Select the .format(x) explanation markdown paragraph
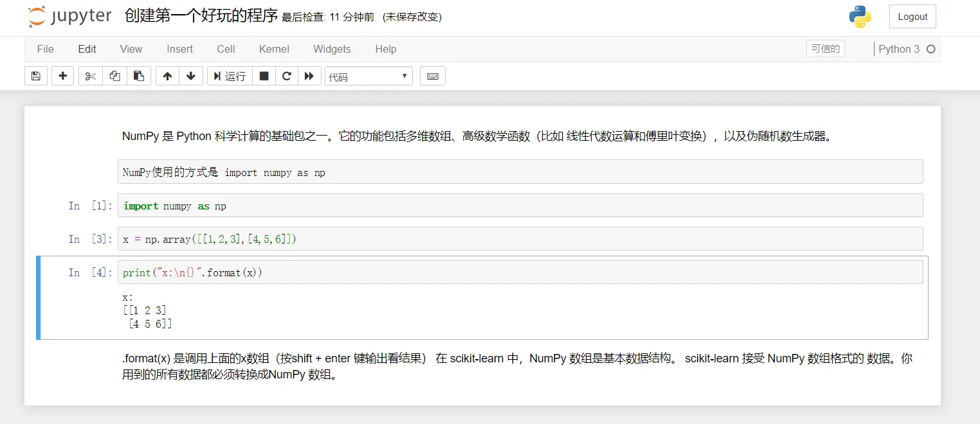 coord(518,367)
